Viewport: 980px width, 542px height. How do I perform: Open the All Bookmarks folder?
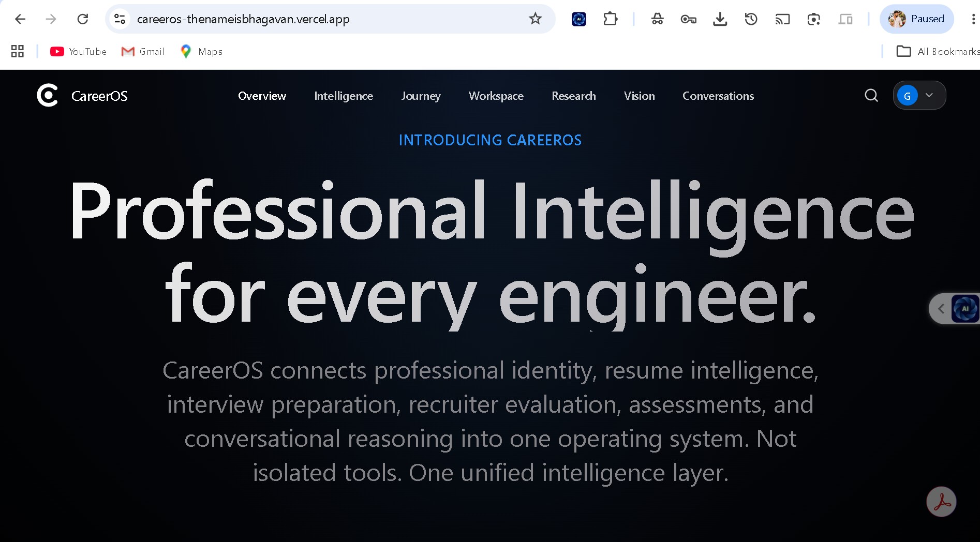pyautogui.click(x=938, y=51)
